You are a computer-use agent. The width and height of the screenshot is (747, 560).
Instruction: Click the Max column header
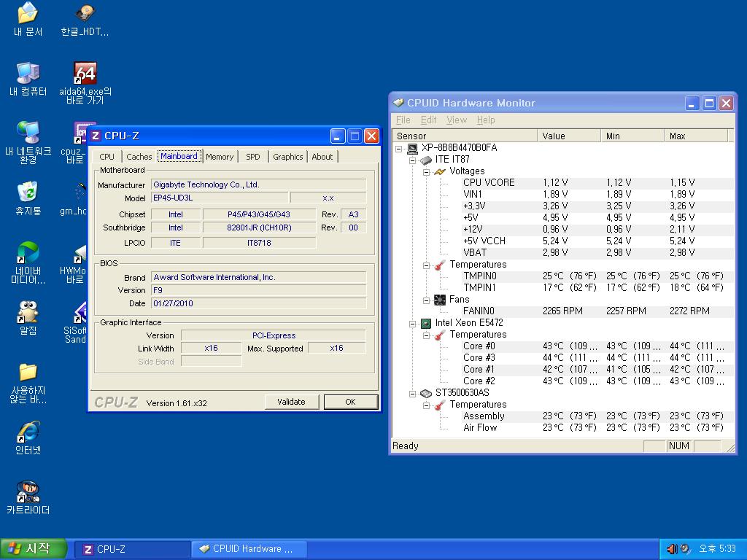click(x=696, y=136)
